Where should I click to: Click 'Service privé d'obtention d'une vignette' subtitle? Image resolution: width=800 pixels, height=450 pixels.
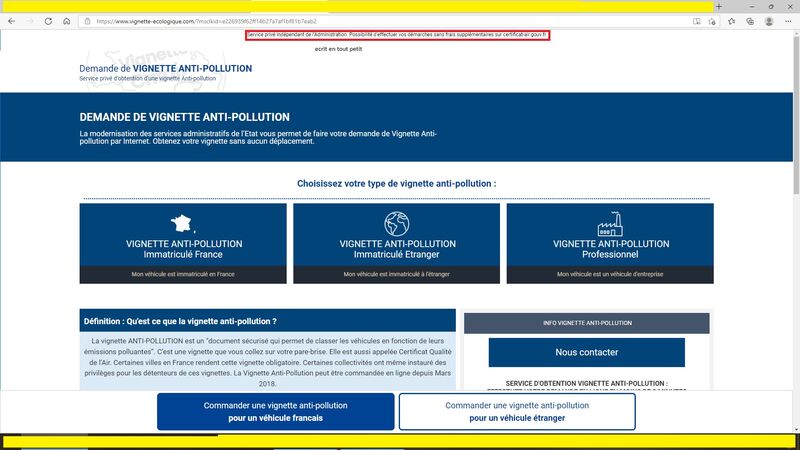[147, 79]
